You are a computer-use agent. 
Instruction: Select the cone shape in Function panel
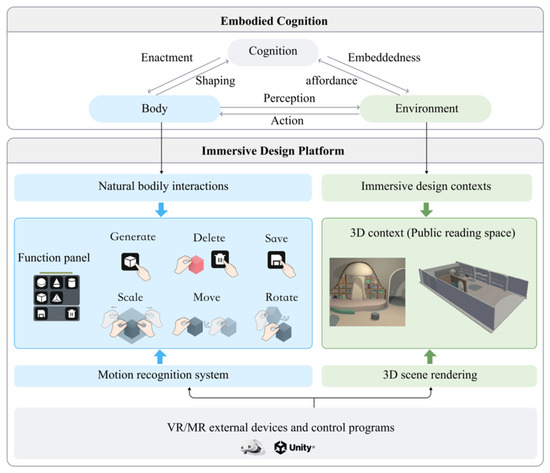tap(56, 282)
